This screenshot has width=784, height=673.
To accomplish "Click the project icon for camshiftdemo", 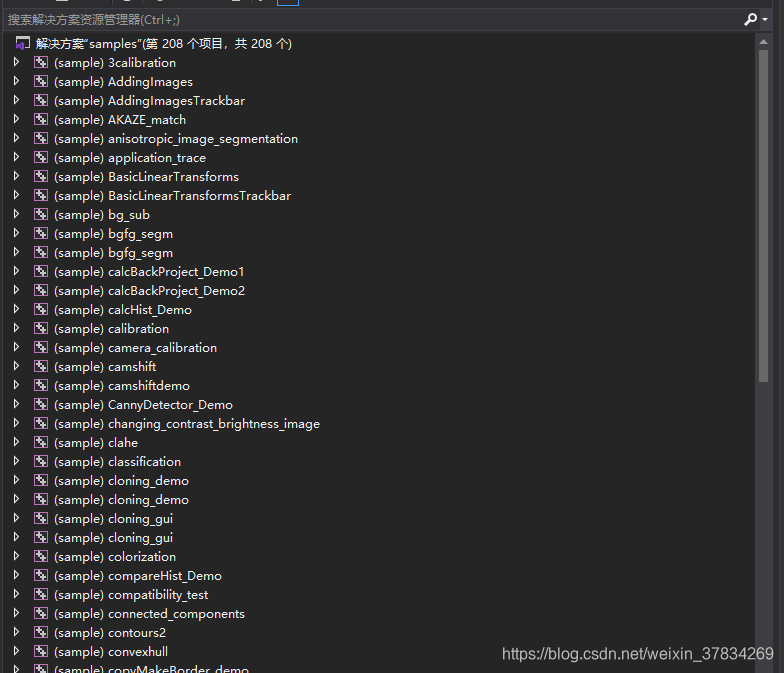I will 41,386.
